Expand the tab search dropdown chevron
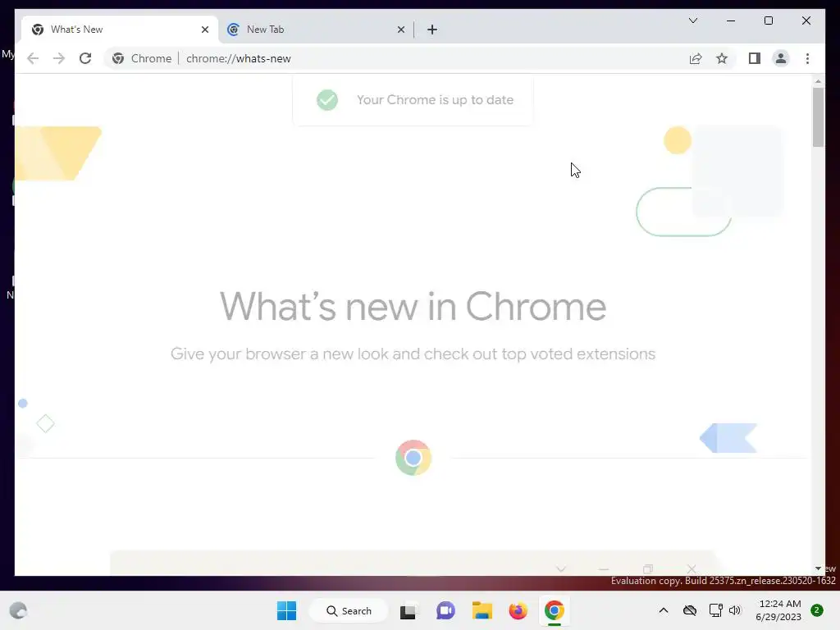Image resolution: width=840 pixels, height=630 pixels. [692, 21]
